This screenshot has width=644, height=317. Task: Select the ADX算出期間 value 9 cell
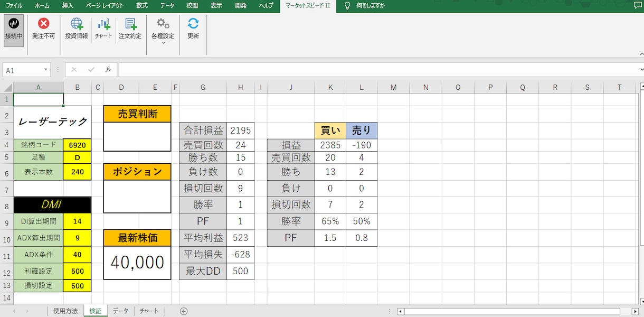[x=77, y=238]
